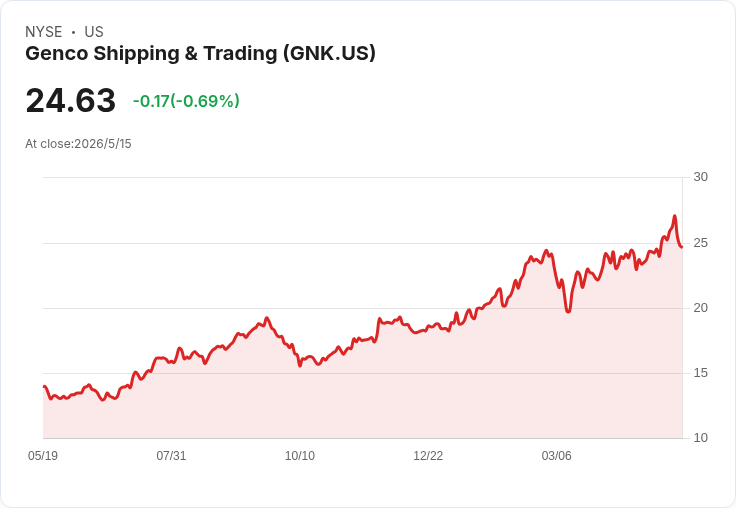Click the 30 price axis label
This screenshot has width=736, height=508.
[700, 177]
